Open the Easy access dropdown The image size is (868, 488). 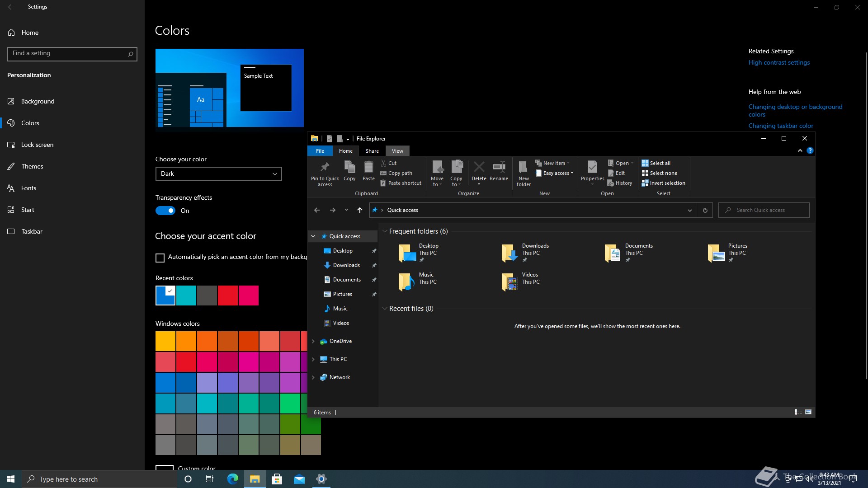coord(554,173)
